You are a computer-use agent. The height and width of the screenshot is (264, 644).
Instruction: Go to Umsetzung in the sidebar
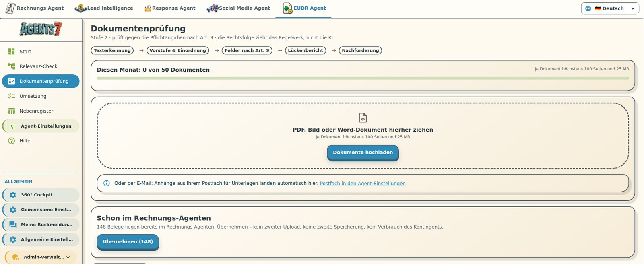41,96
